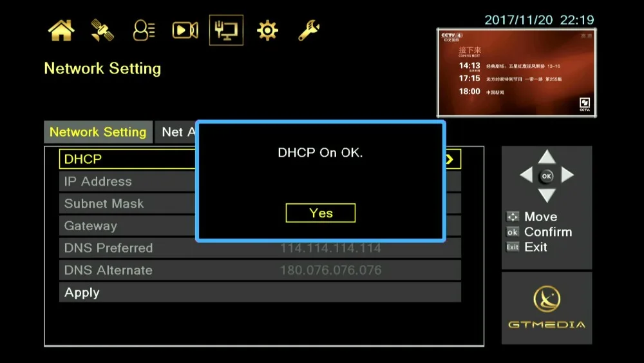Click the Exit label in the legend
The height and width of the screenshot is (363, 644).
point(536,247)
